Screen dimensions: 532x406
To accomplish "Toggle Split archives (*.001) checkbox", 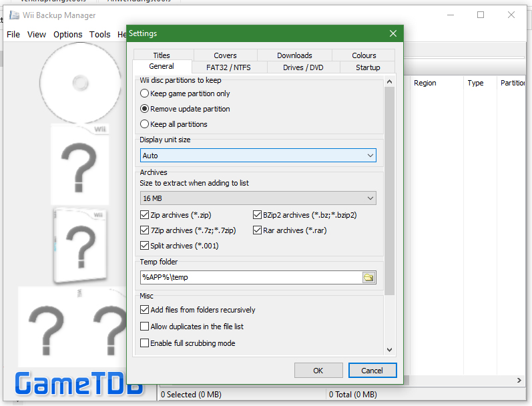I will pyautogui.click(x=179, y=246).
